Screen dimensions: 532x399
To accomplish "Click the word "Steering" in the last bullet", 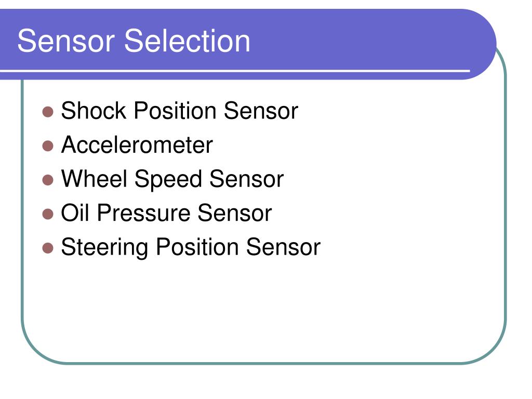I will tap(104, 247).
